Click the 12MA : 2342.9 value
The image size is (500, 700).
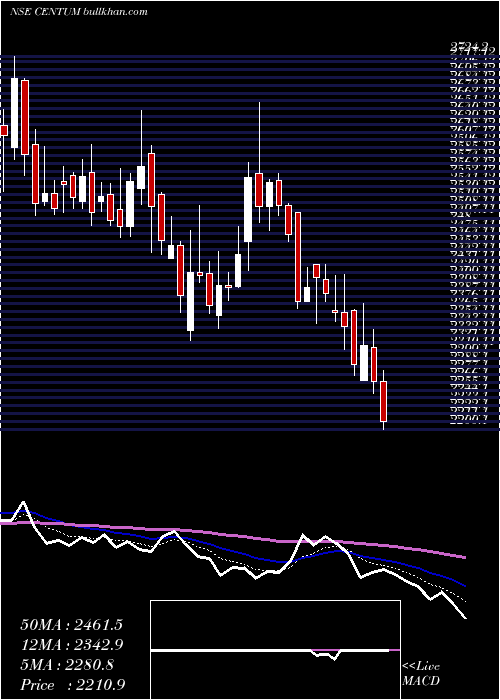coord(71,645)
